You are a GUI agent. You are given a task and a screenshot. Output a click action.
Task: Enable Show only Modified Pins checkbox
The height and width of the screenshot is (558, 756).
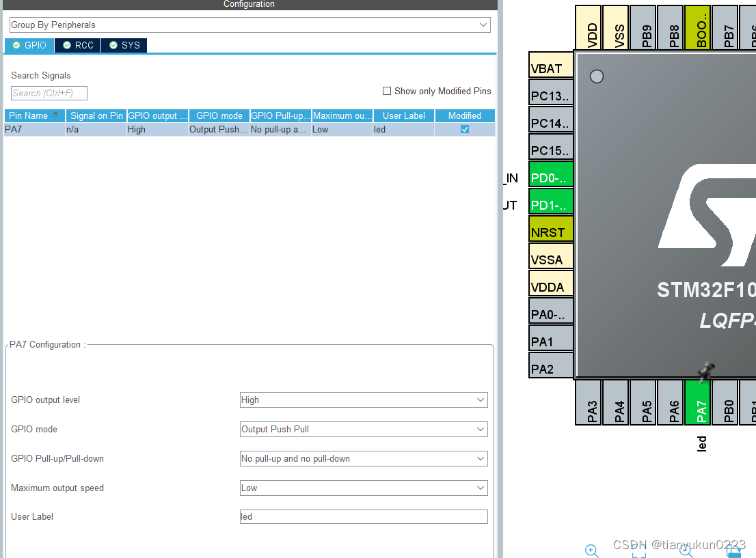pyautogui.click(x=387, y=91)
